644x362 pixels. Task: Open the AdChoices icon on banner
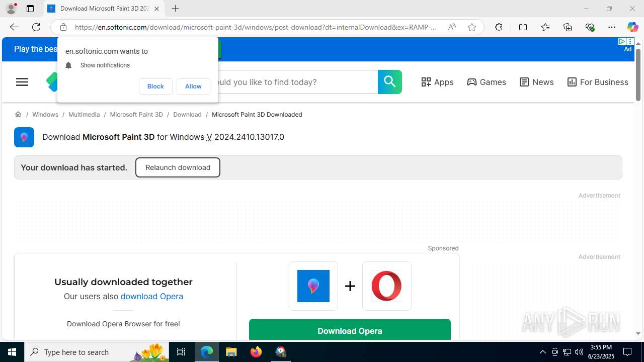(622, 42)
